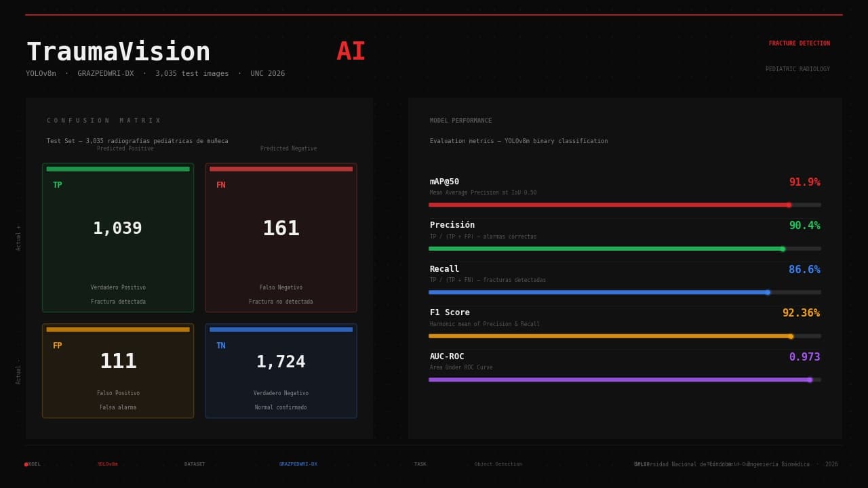Click the "Mean Average Precision at IoU 0.50" description
The image size is (868, 488).
(483, 192)
